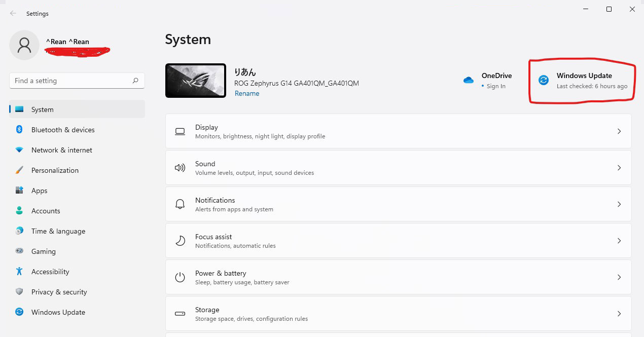
Task: Minimize the Settings window
Action: (x=586, y=9)
